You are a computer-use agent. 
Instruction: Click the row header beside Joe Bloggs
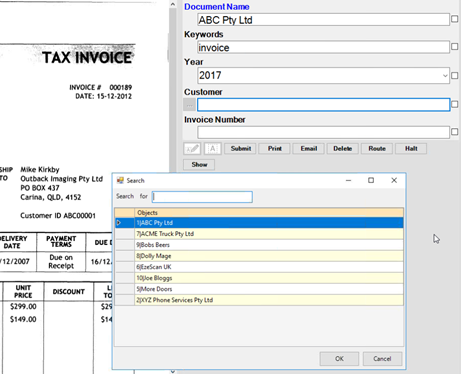click(125, 278)
